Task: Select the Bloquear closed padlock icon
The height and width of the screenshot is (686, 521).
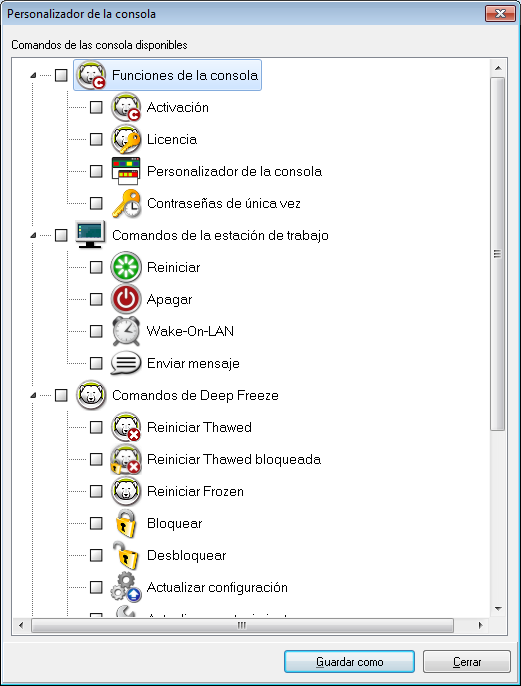Action: coord(126,523)
